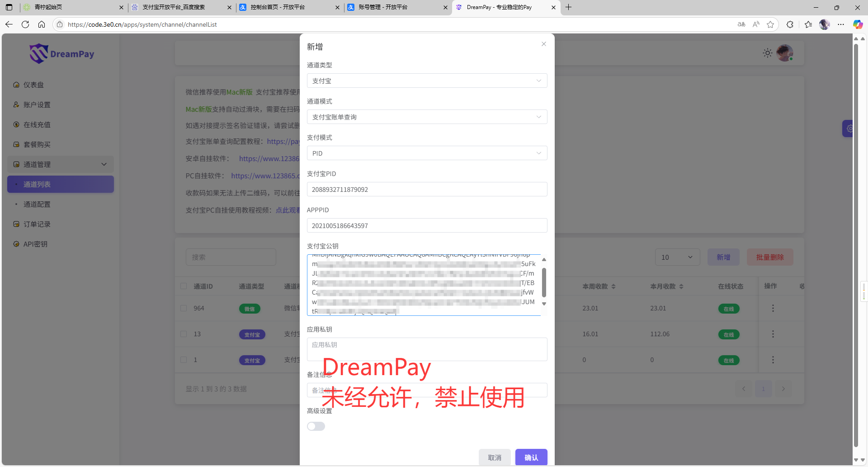Viewport: 868px width, 467px height.
Task: Open the 通道模式 dropdown
Action: tap(427, 117)
